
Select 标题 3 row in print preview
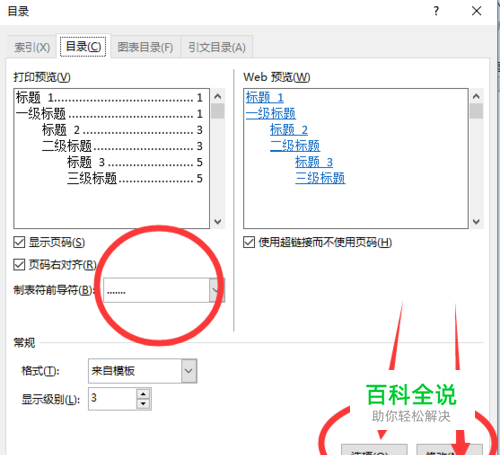point(135,162)
